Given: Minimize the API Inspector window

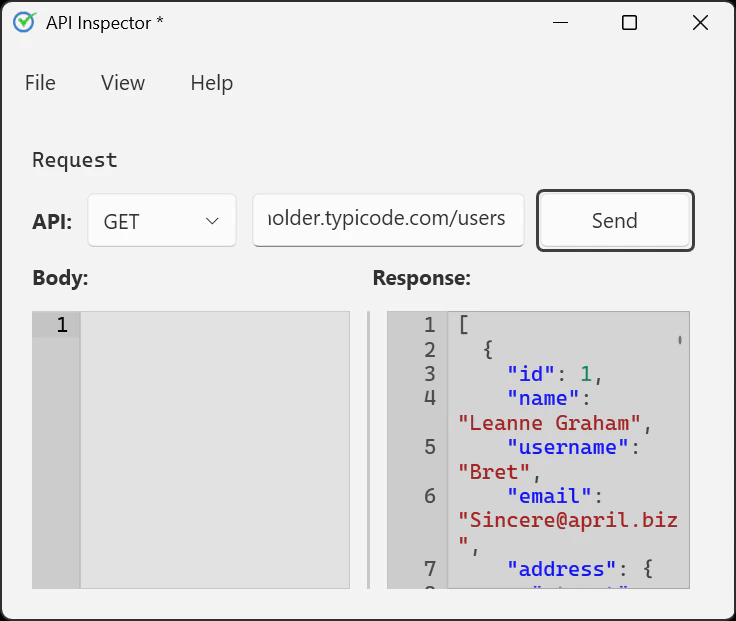Looking at the screenshot, I should tap(560, 23).
